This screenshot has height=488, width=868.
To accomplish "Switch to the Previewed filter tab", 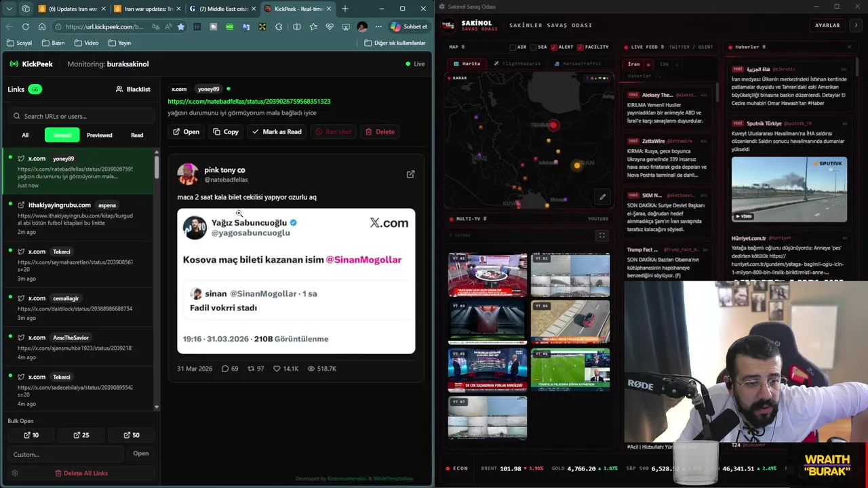I will pos(100,135).
